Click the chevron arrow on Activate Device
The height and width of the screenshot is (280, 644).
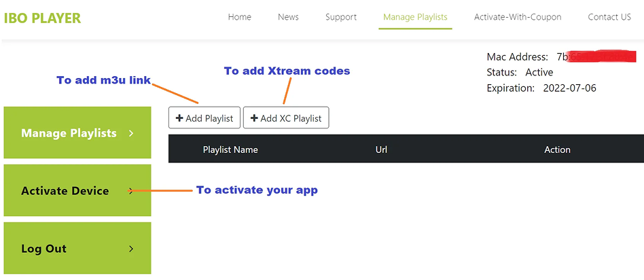[x=131, y=191]
